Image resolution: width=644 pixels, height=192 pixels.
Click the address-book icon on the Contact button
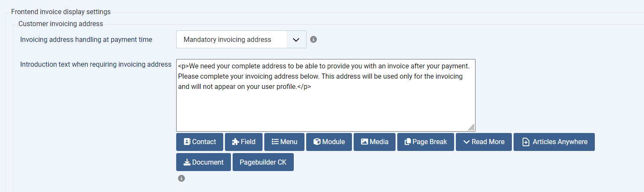[187, 142]
